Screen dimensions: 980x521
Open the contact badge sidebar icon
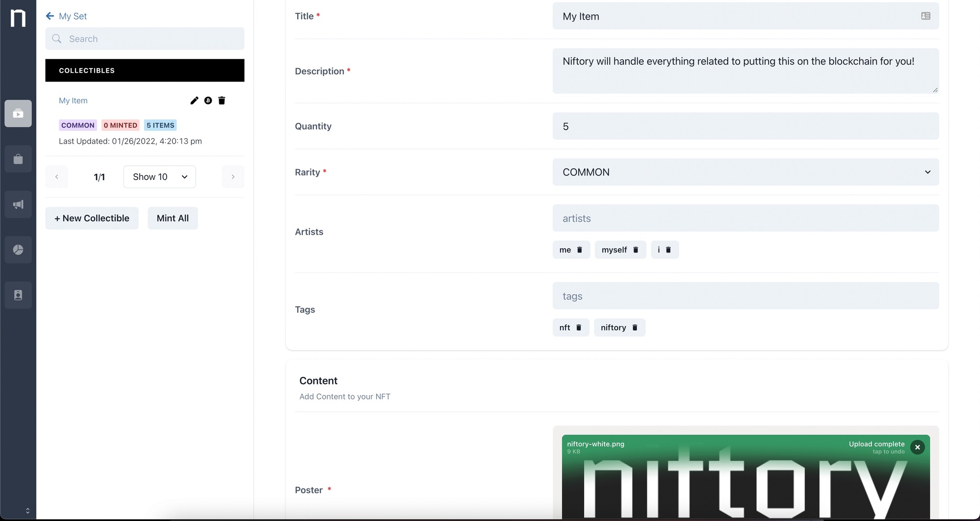click(18, 295)
